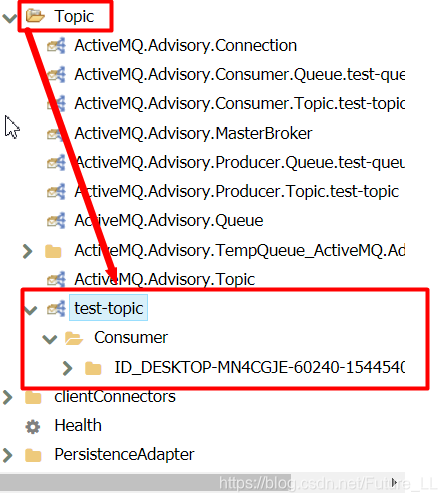Expand the clientConnectors folder
Viewport: 447px width, 502px height.
tap(7, 397)
